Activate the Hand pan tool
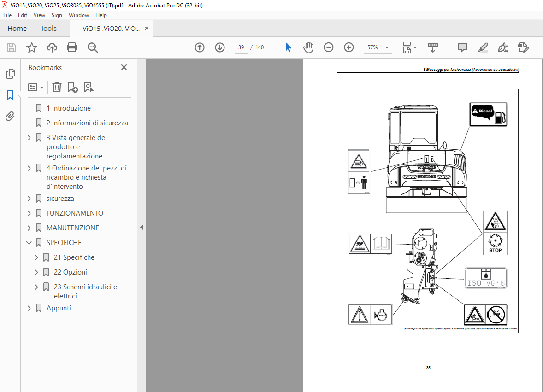 coord(308,47)
